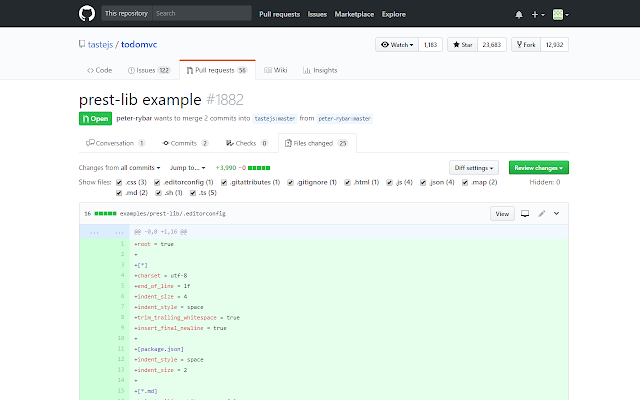Toggle the .gitattributes (1) filter checkbox
The width and height of the screenshot is (640, 400).
pyautogui.click(x=224, y=182)
